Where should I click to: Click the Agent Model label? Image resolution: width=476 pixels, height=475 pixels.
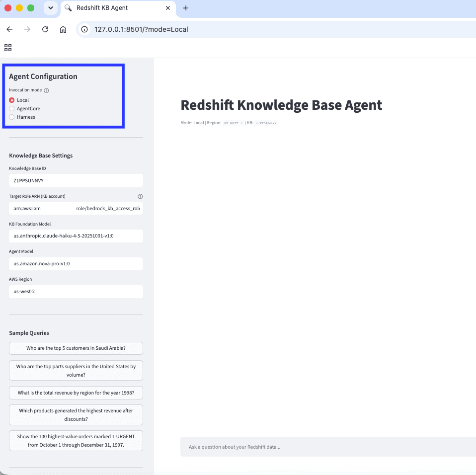click(x=21, y=251)
